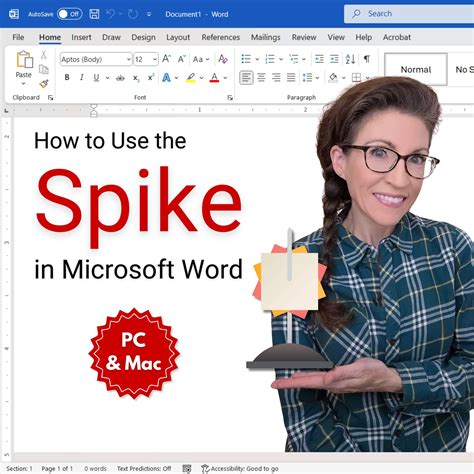
Task: Increase paragraph indent
Action: [x=334, y=59]
